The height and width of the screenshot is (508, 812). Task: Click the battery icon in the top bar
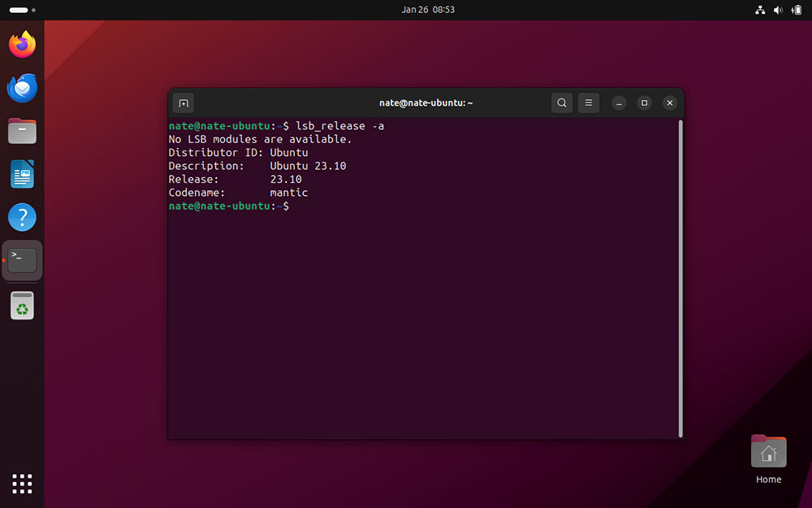(796, 10)
